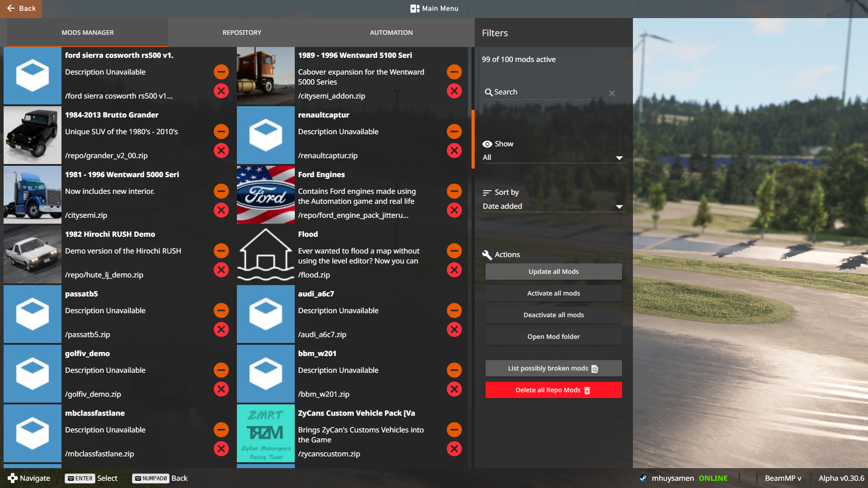Delete the bbm_w201 mod

[x=454, y=389]
